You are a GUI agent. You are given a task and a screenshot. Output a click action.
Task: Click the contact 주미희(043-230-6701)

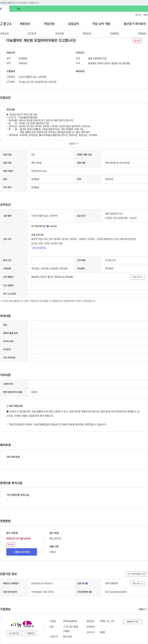42,592
